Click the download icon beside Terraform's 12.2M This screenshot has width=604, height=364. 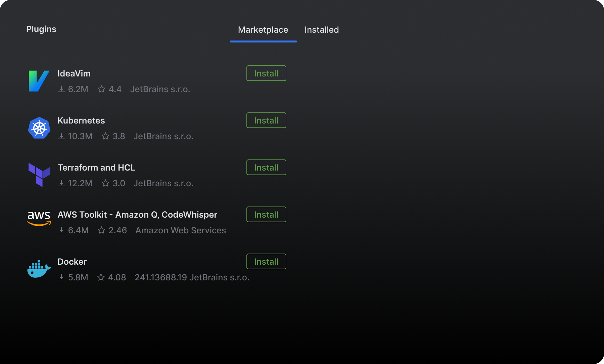click(61, 183)
